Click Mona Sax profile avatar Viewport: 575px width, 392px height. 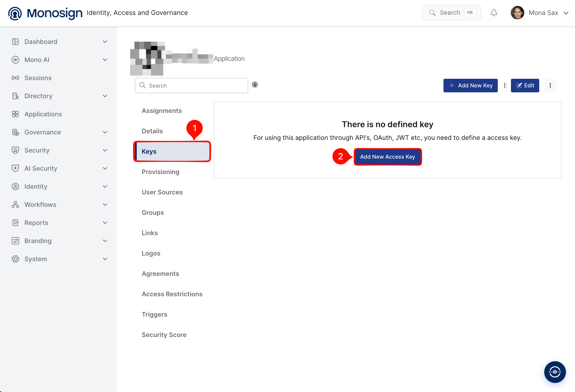[517, 13]
